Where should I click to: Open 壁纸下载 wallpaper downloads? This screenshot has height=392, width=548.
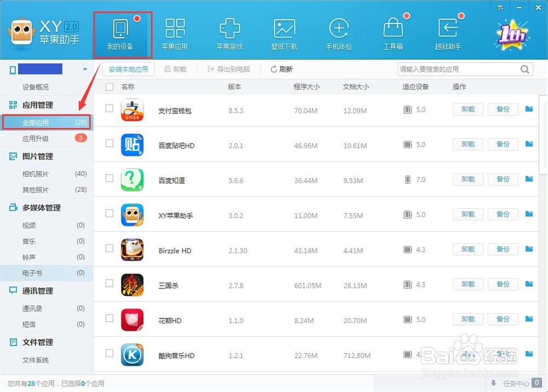click(284, 35)
